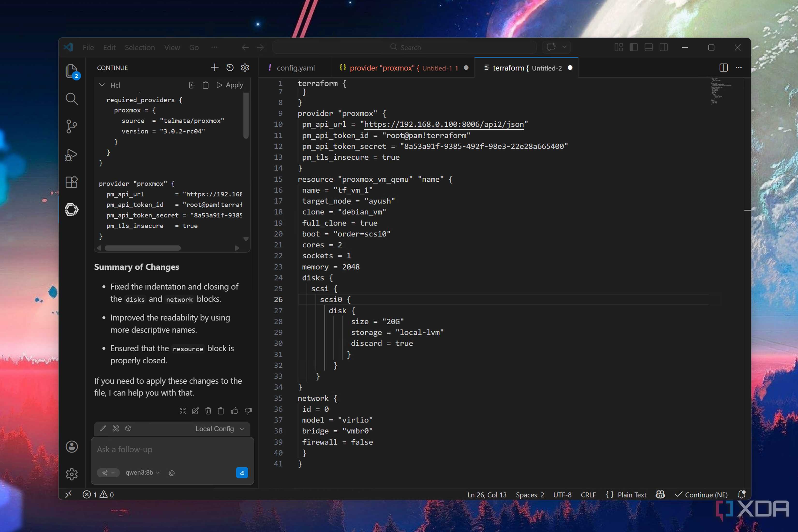The height and width of the screenshot is (532, 798).
Task: Delete the chat response
Action: (x=208, y=411)
